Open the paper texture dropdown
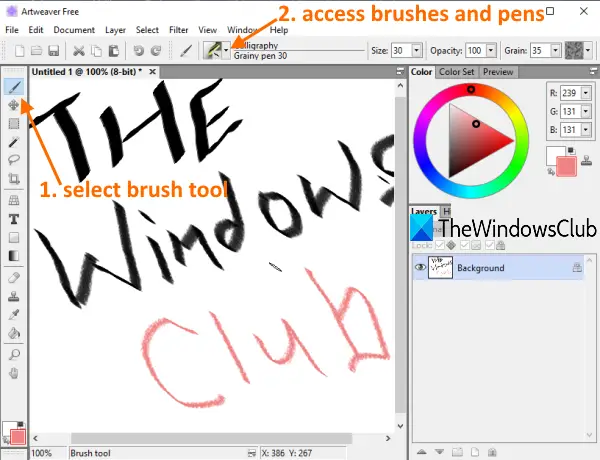Viewport: 600px width, 460px height. 588,51
